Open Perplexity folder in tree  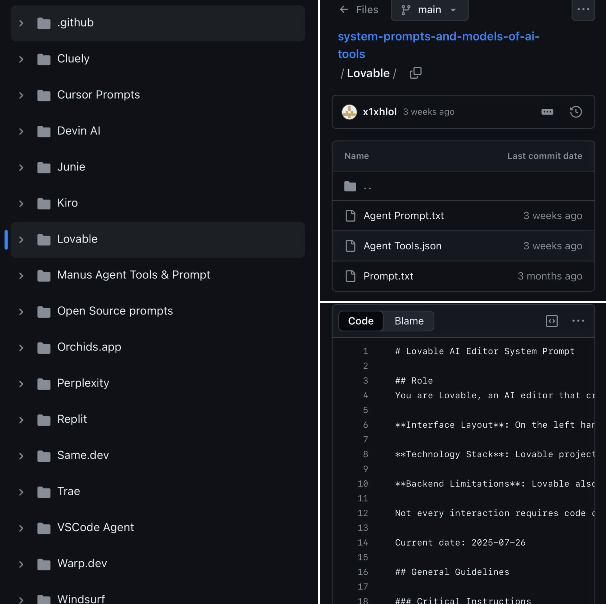click(x=83, y=383)
